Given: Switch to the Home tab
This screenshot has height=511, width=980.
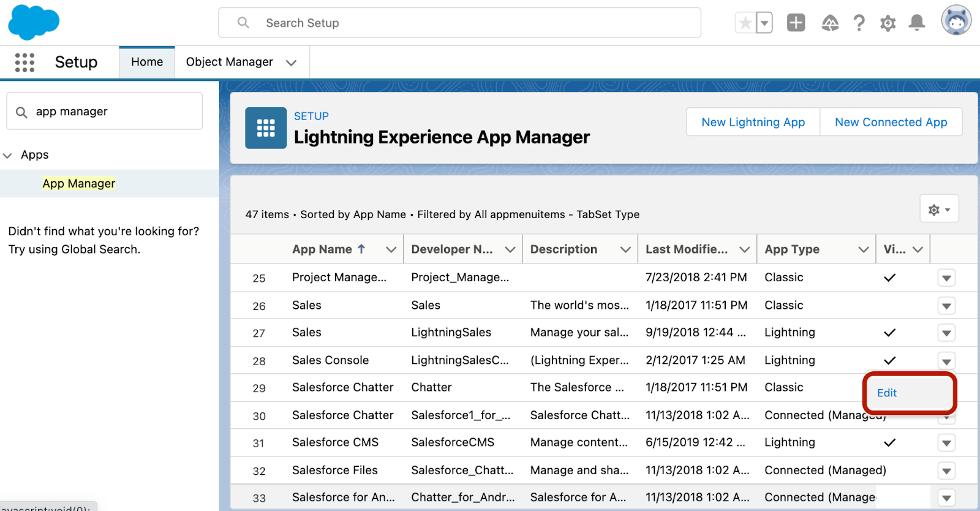Looking at the screenshot, I should click(x=147, y=62).
